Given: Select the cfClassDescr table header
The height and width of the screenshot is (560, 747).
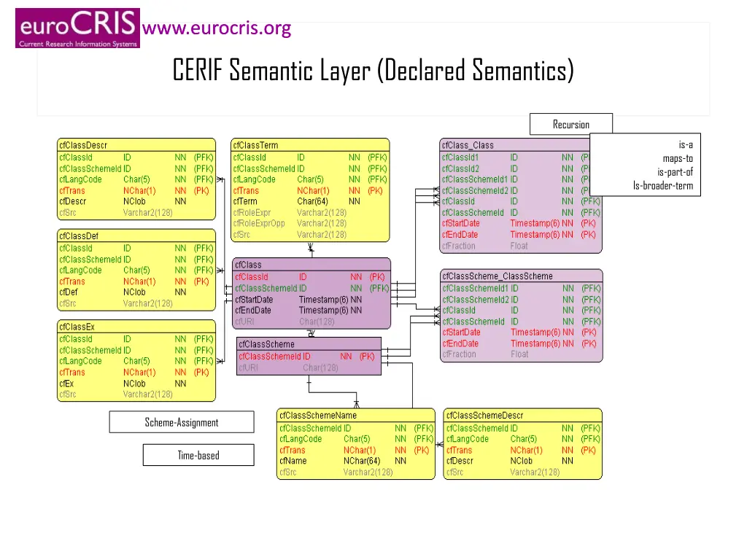Looking at the screenshot, I should [136, 145].
